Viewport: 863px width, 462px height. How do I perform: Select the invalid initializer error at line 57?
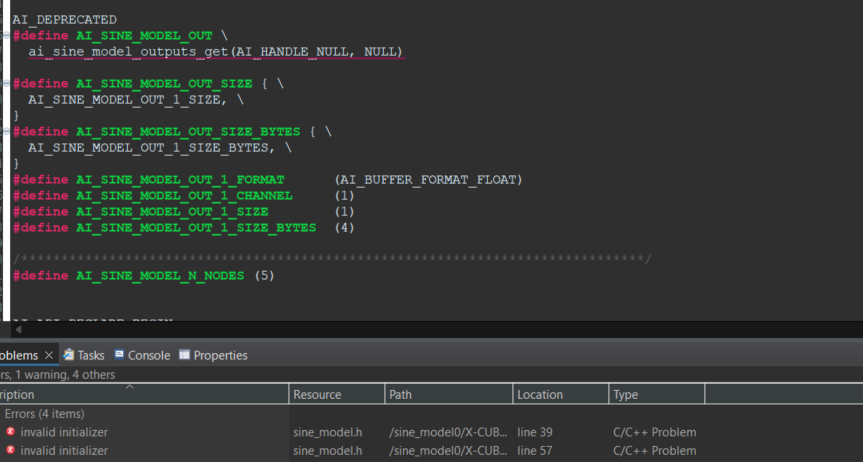tap(64, 450)
